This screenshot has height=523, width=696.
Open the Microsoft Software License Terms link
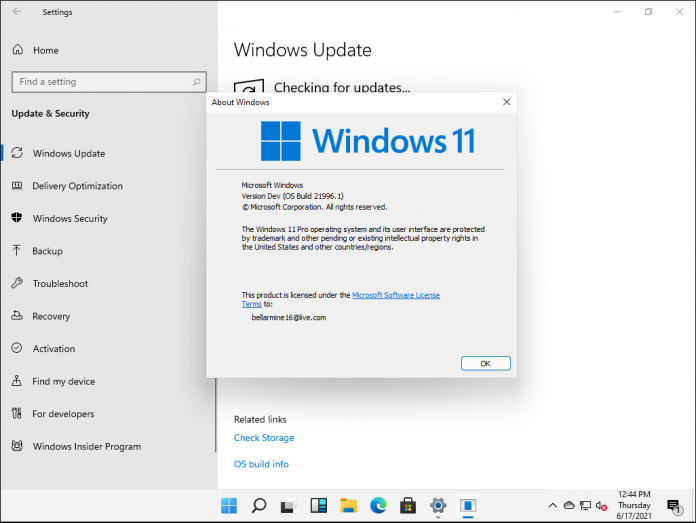pyautogui.click(x=395, y=295)
